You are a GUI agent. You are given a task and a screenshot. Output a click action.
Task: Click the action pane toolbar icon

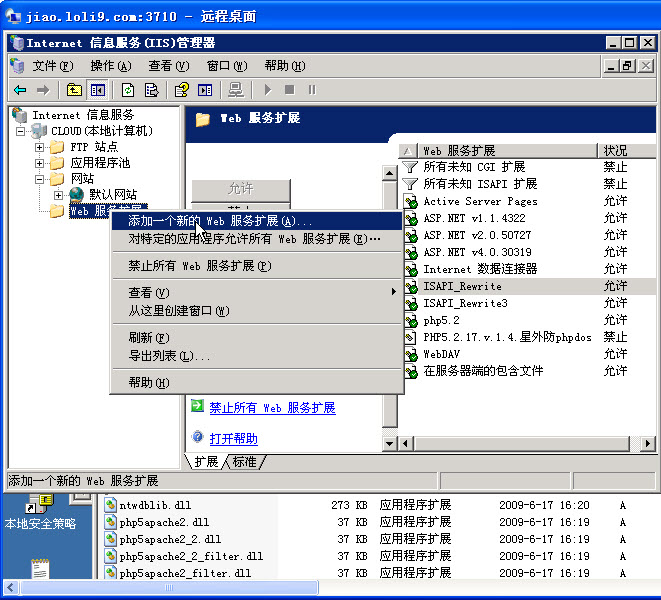pyautogui.click(x=205, y=90)
